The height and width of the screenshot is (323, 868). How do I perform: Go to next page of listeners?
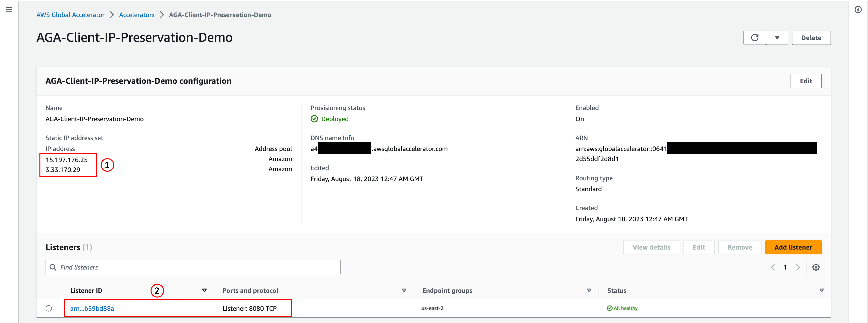click(x=798, y=267)
